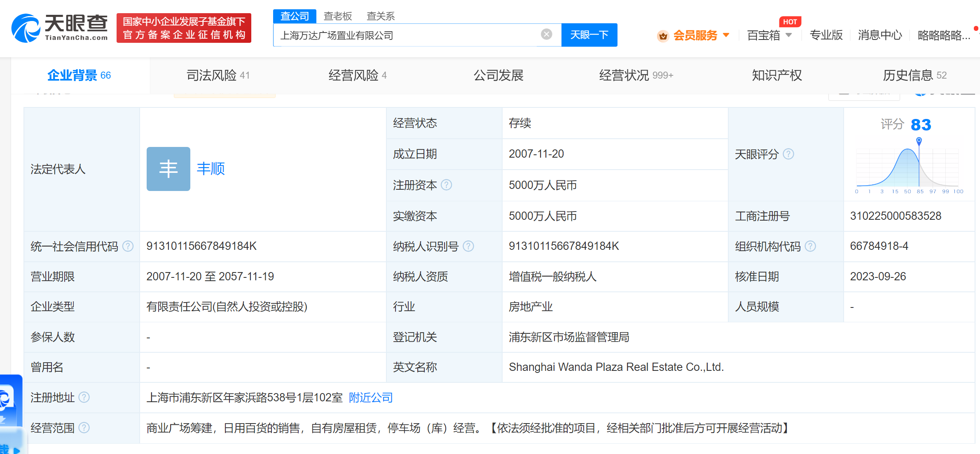Click the 企业类型 value 有限责任公司(自然人投资或控股)

[227, 307]
